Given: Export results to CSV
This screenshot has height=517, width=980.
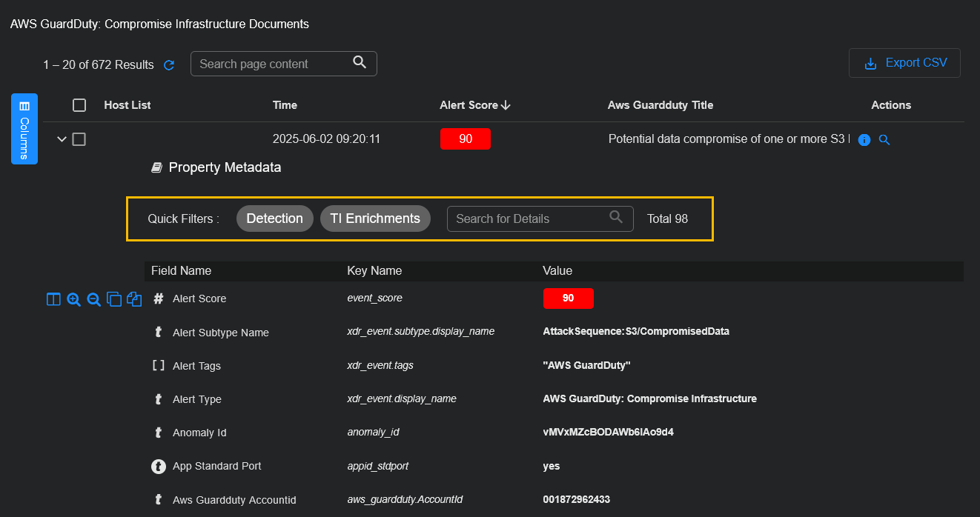Looking at the screenshot, I should 904,63.
